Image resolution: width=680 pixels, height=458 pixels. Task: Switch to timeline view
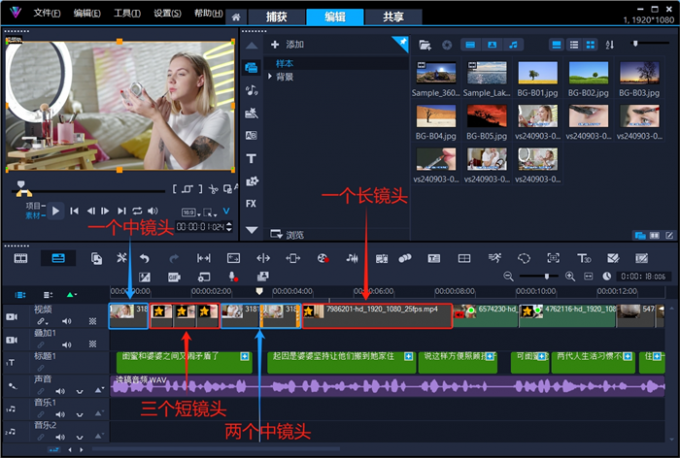coord(58,258)
